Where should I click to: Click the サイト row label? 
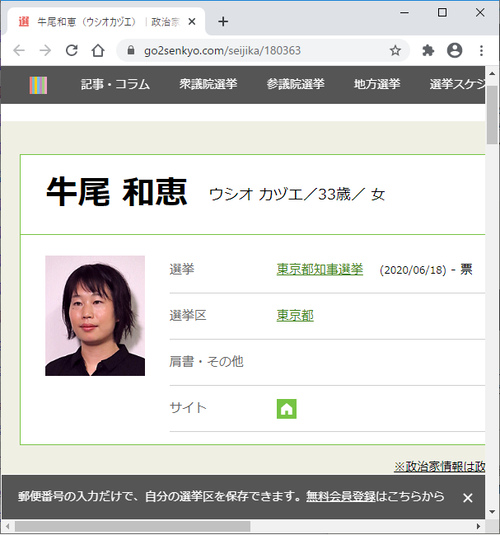188,407
